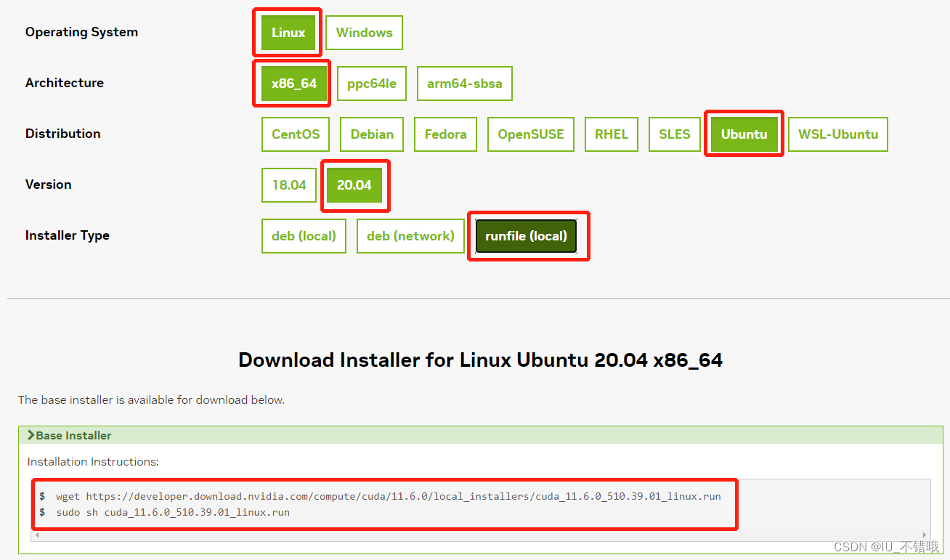Pick the OpenSUSE distribution
Viewport: 950px width, 560px height.
point(531,134)
